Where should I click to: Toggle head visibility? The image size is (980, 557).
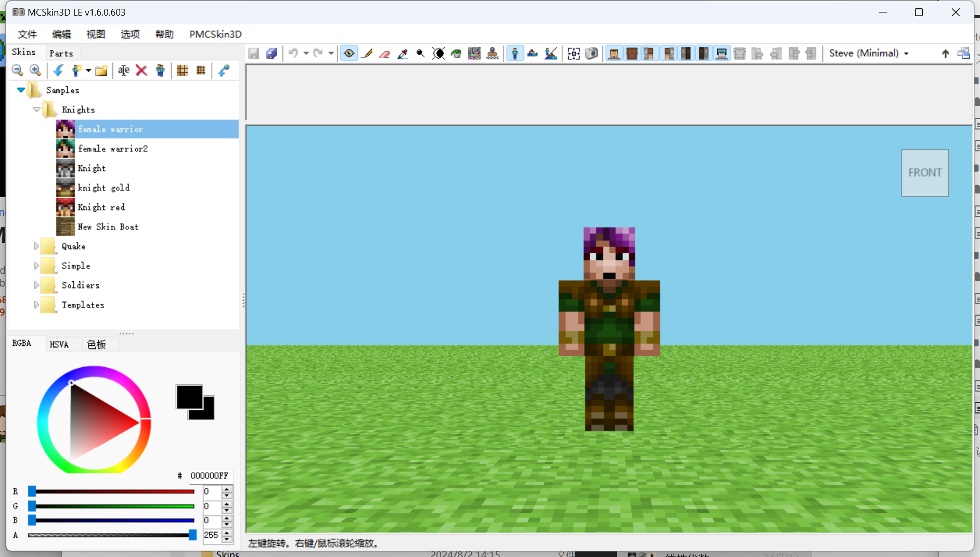[x=614, y=53]
